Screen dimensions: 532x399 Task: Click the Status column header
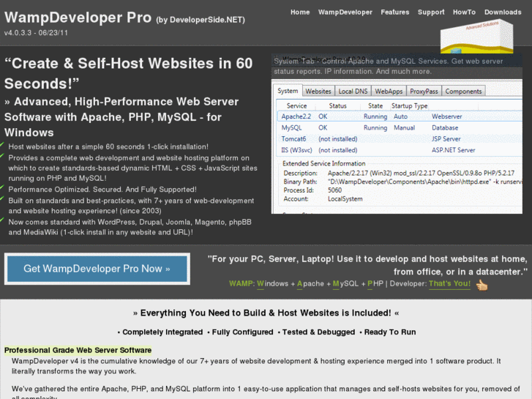coord(337,106)
